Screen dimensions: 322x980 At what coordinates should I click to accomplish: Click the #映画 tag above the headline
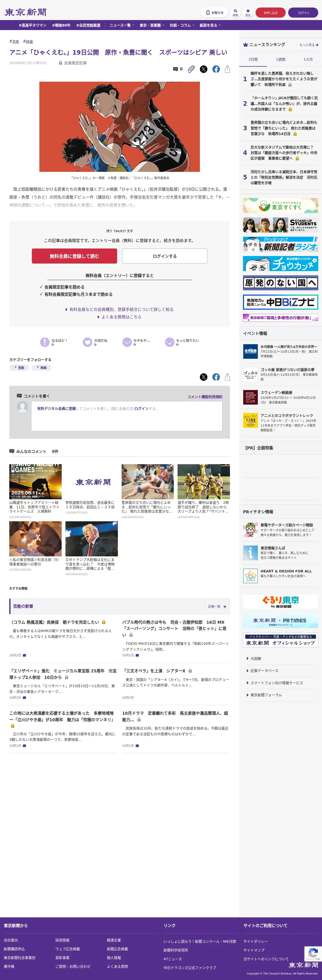click(x=28, y=42)
